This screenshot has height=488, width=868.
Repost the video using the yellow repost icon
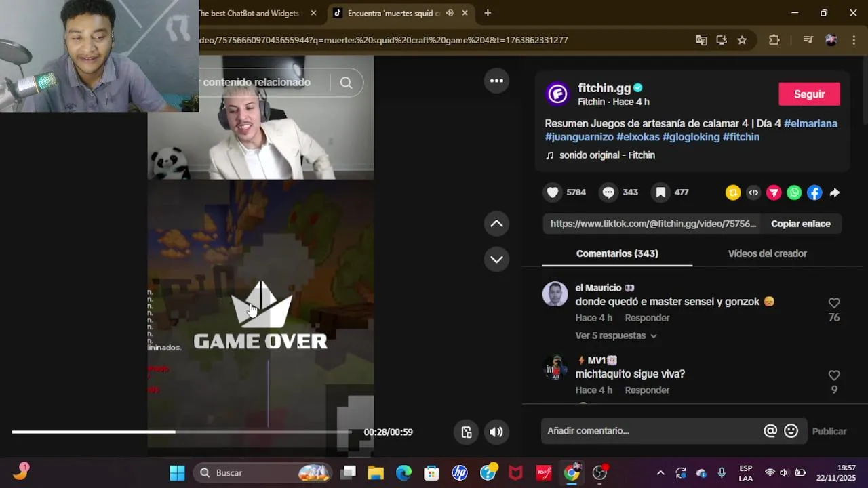point(733,192)
